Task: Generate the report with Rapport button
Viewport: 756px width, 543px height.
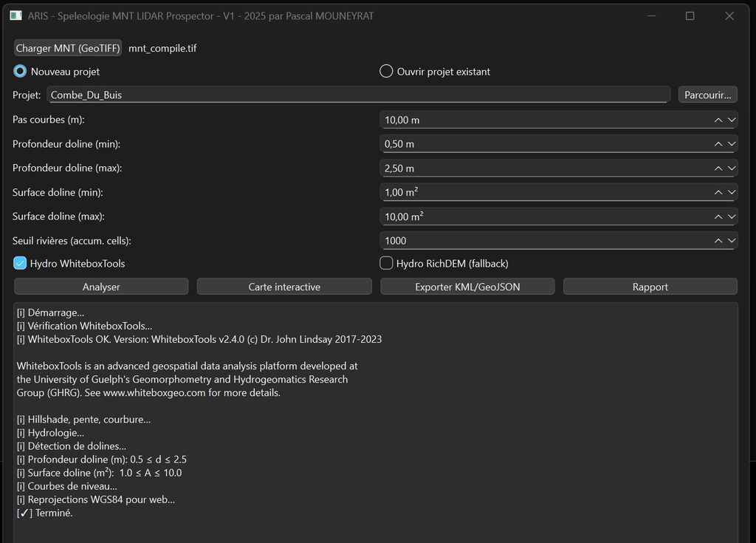Action: [650, 287]
